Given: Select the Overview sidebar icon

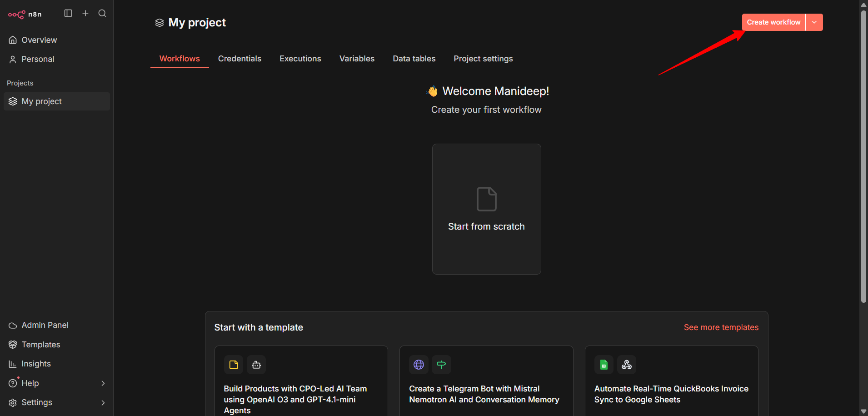Looking at the screenshot, I should click(13, 40).
